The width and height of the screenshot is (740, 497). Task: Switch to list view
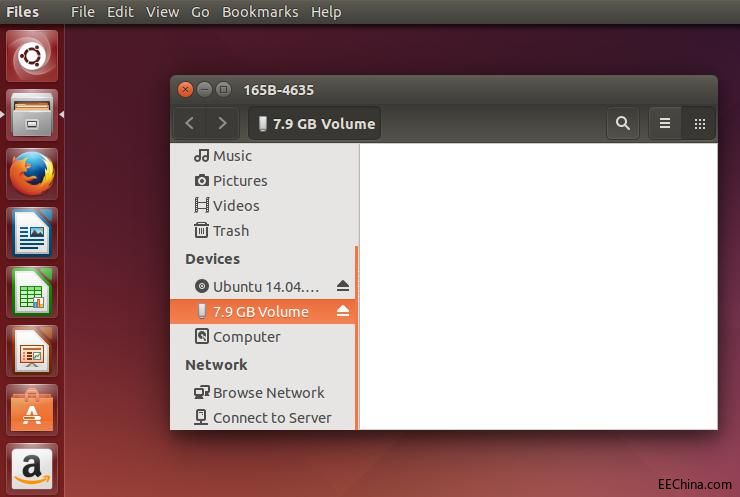[665, 123]
